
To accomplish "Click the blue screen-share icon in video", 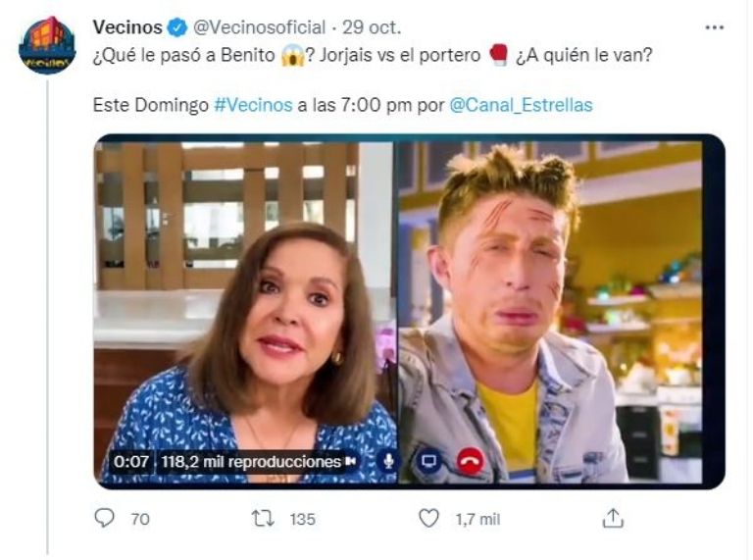I will coord(429,460).
